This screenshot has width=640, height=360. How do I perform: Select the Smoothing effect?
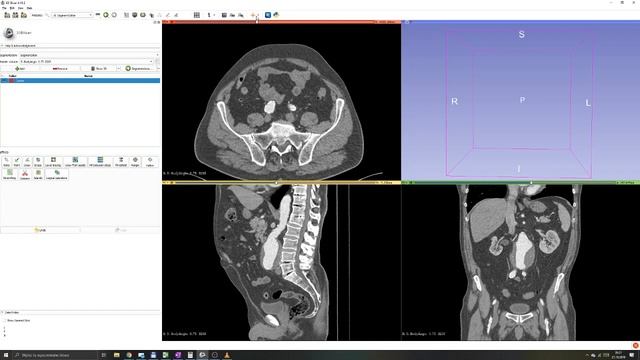(x=9, y=175)
